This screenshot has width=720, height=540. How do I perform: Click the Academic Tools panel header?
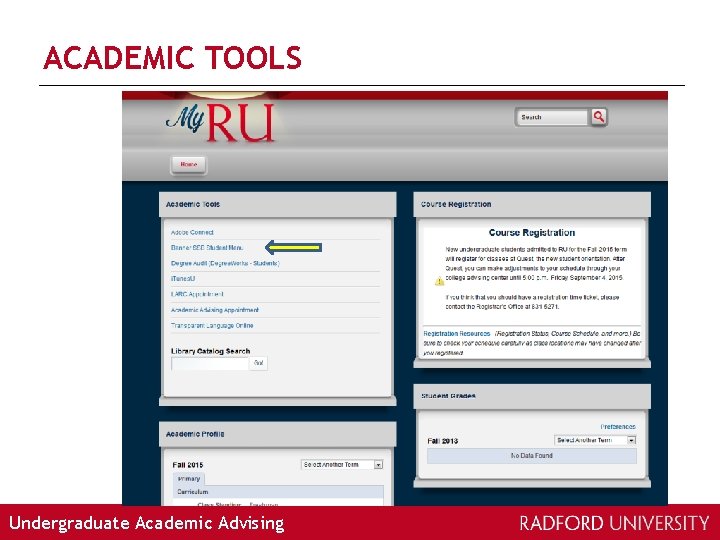click(277, 204)
